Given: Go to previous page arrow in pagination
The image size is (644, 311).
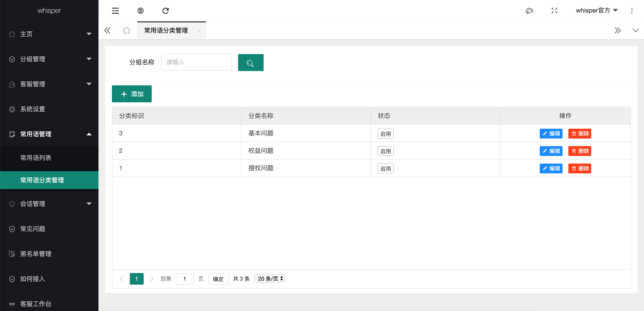Looking at the screenshot, I should tap(122, 279).
